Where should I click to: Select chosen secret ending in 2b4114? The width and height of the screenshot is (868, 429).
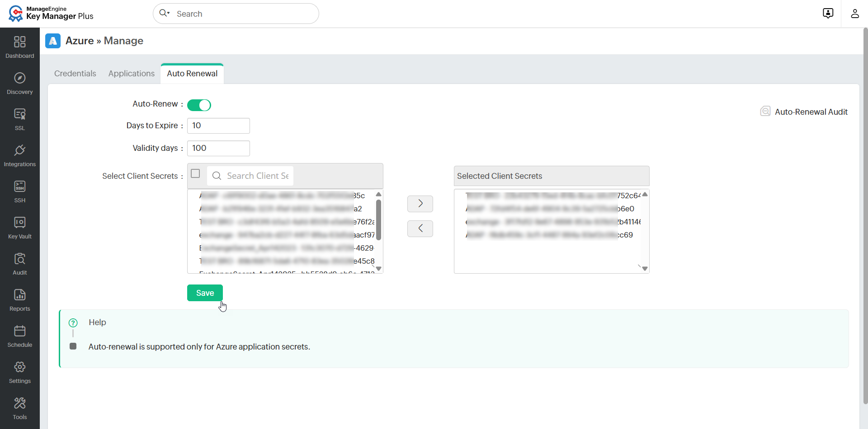point(553,222)
